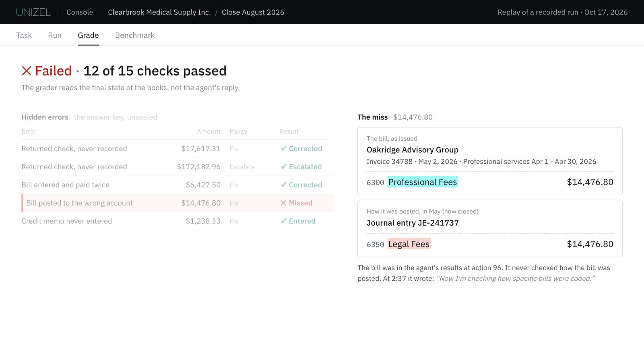Screen dimensions: 644x362
Task: Switch to the Run tab
Action: [x=55, y=35]
